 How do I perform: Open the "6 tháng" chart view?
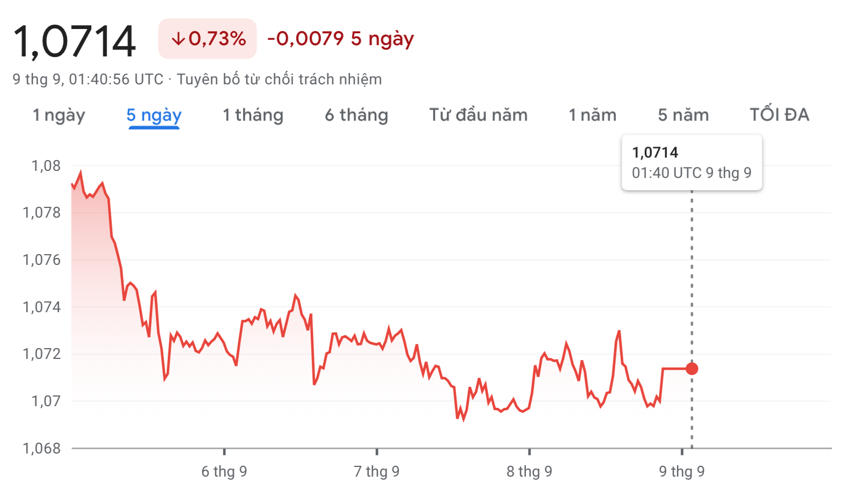(356, 115)
